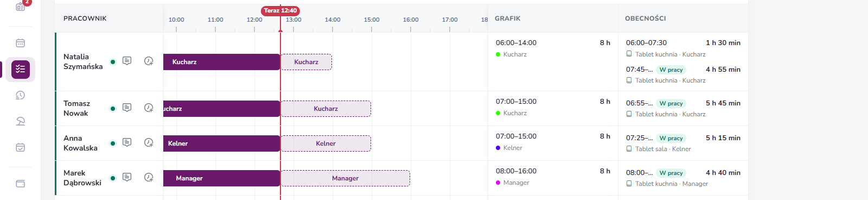The image size is (868, 200).
Task: Open note icon for Marek Dąbrowski
Action: [127, 177]
